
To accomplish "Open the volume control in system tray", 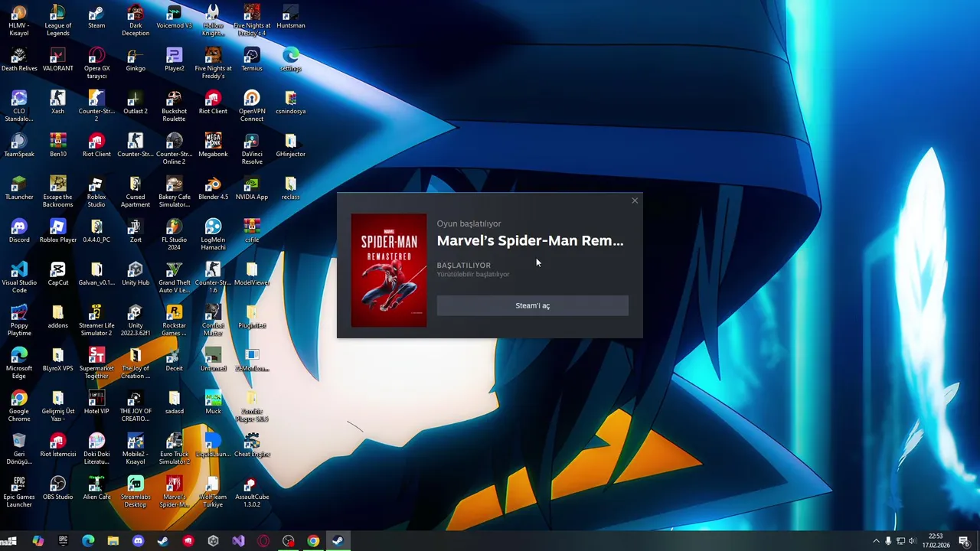I will [x=912, y=541].
